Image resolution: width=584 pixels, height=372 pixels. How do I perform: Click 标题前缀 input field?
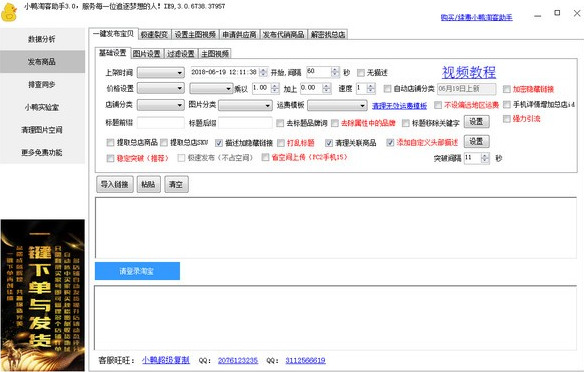(x=161, y=123)
